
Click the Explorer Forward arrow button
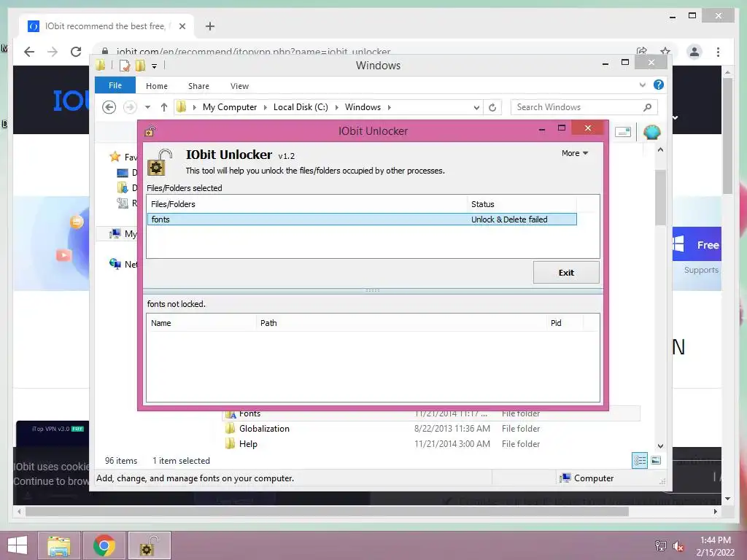130,107
